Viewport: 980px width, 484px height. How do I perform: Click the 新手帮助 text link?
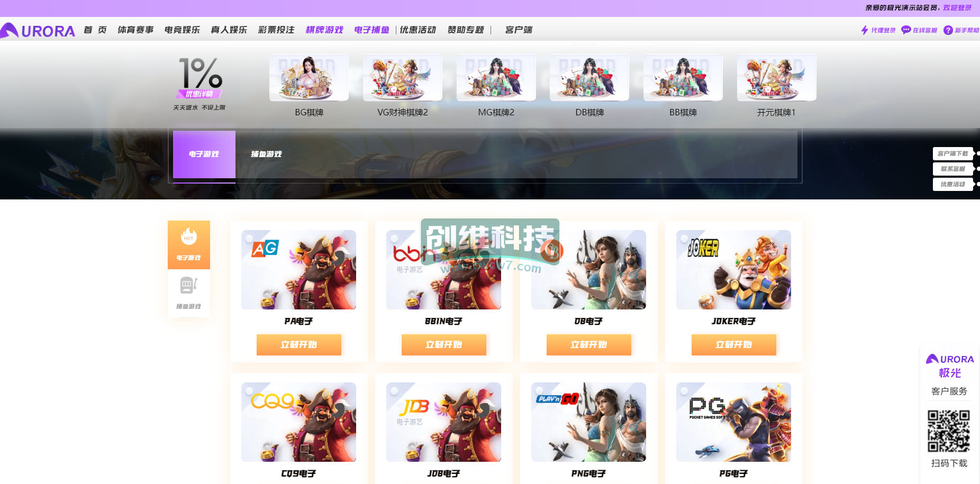tap(967, 31)
